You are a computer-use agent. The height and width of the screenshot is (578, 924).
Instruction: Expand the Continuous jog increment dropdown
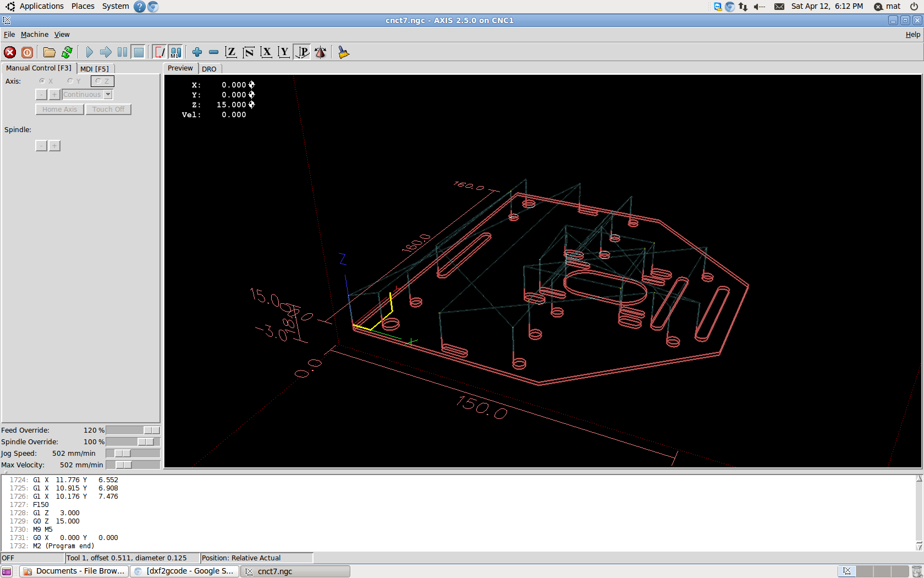[108, 95]
